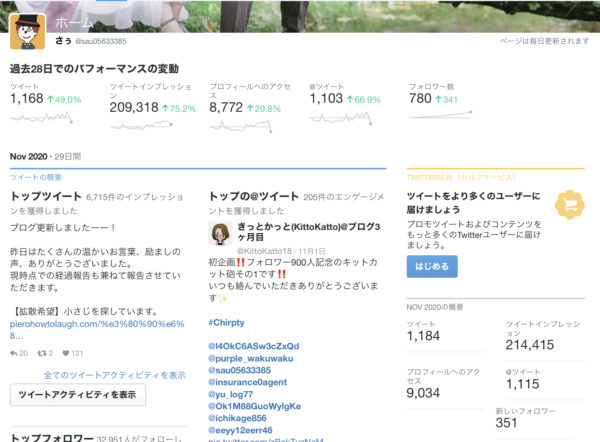This screenshot has width=600, height=442.
Task: Open the @yu_log77 mention
Action: (231, 395)
